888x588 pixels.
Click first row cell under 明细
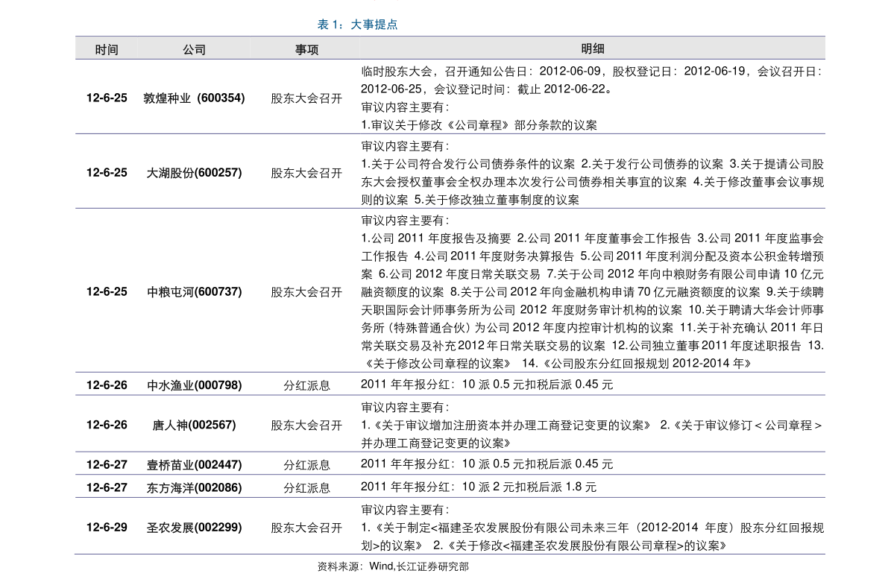click(593, 96)
